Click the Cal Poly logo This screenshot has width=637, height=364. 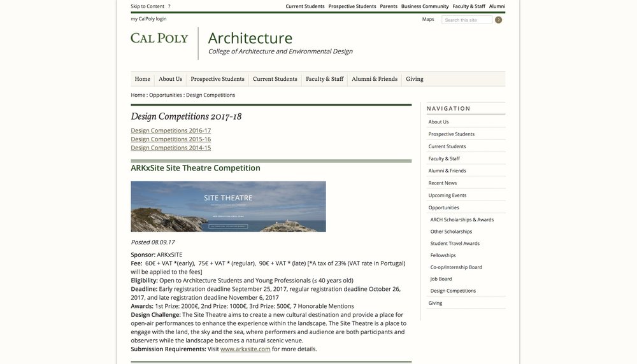point(159,38)
